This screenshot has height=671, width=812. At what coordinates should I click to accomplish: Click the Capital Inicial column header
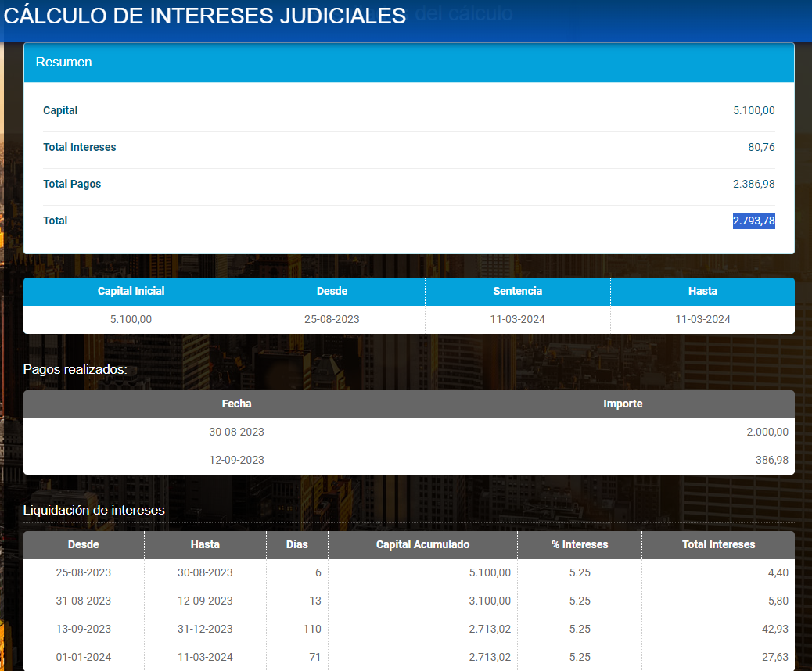tap(131, 291)
